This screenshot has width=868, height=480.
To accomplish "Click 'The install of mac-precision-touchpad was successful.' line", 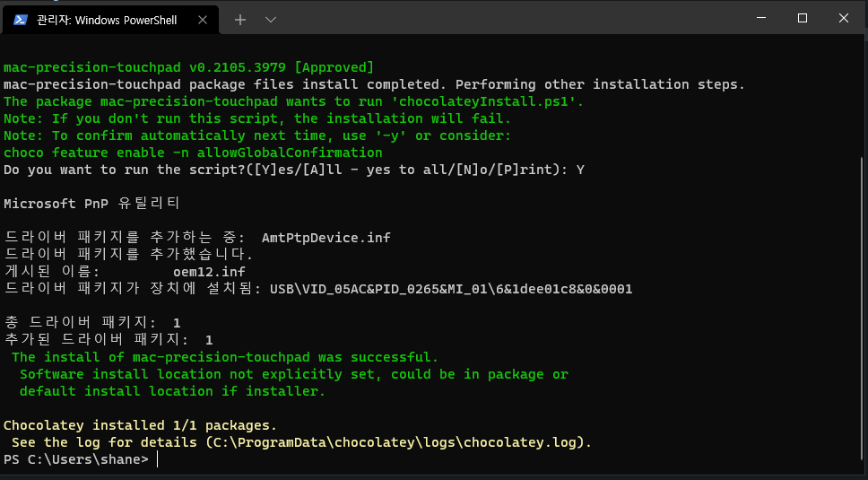I will click(225, 358).
